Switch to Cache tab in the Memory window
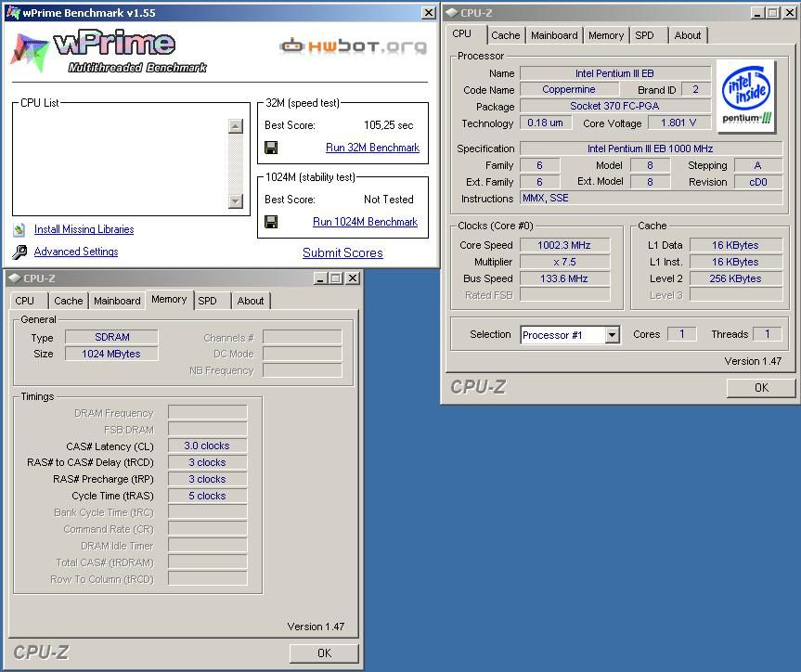This screenshot has height=672, width=801. click(x=69, y=301)
